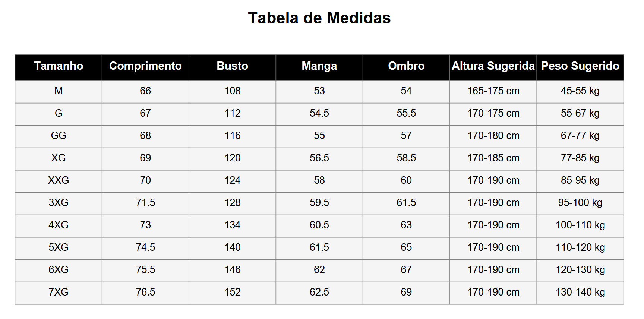
Task: Select the Peso Sugerido header
Action: point(580,66)
